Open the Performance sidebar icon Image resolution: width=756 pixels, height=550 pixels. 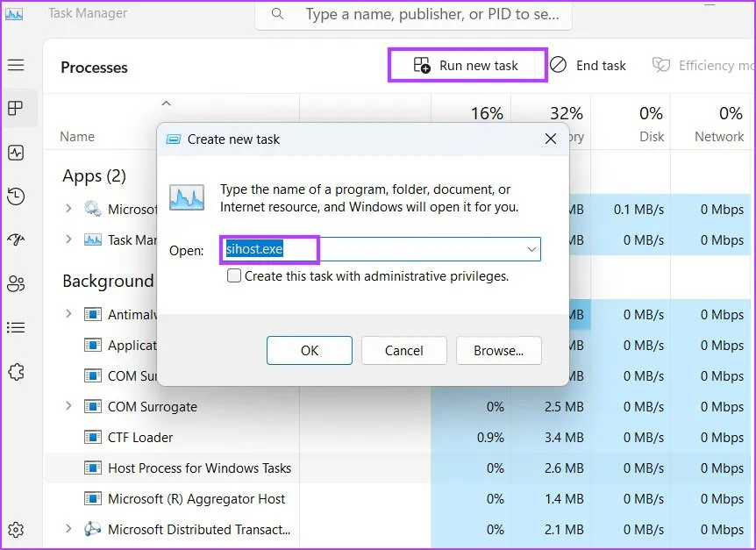tap(15, 153)
